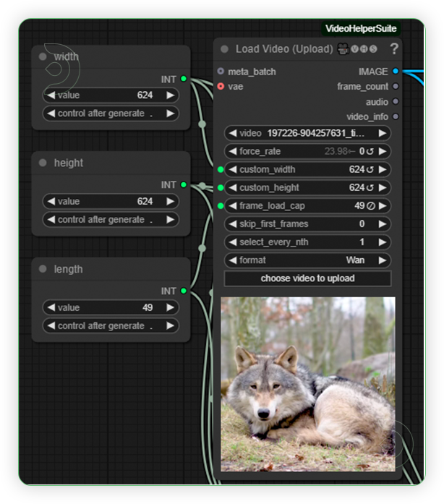Decrease the width value with left arrow
Viewport: 444px width, 504px height.
pos(51,95)
